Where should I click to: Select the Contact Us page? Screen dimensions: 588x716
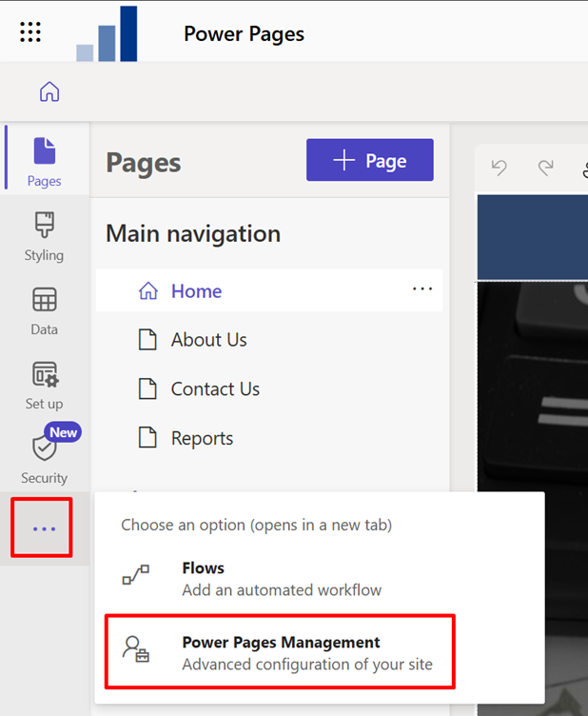(269, 389)
